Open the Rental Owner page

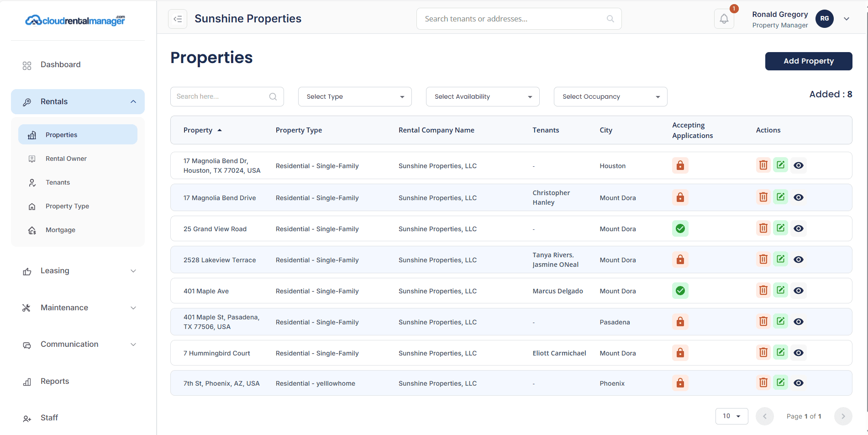pyautogui.click(x=66, y=159)
